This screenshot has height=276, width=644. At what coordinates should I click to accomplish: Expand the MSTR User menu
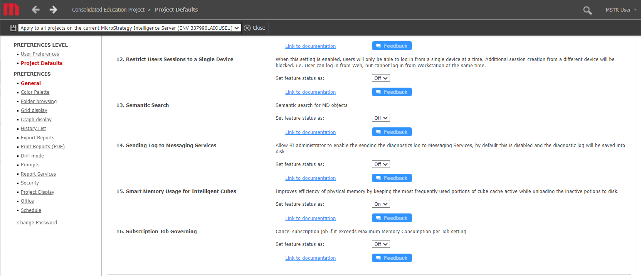(620, 10)
